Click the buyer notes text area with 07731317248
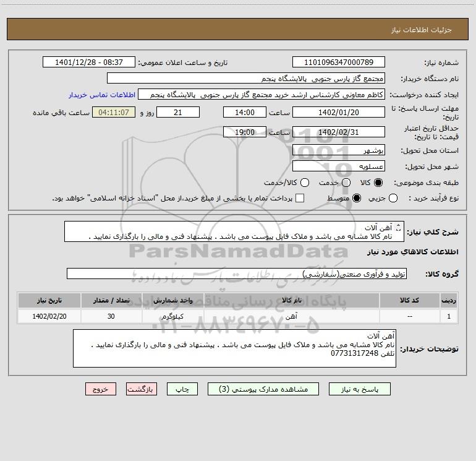This screenshot has height=461, width=476. (x=234, y=348)
